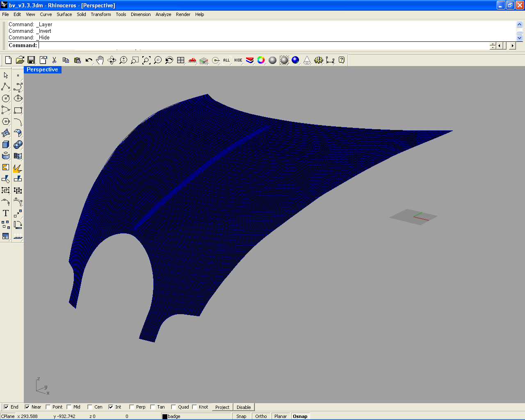Image resolution: width=525 pixels, height=420 pixels.
Task: Click the Zoom dynamic magnifier icon
Action: (123, 60)
